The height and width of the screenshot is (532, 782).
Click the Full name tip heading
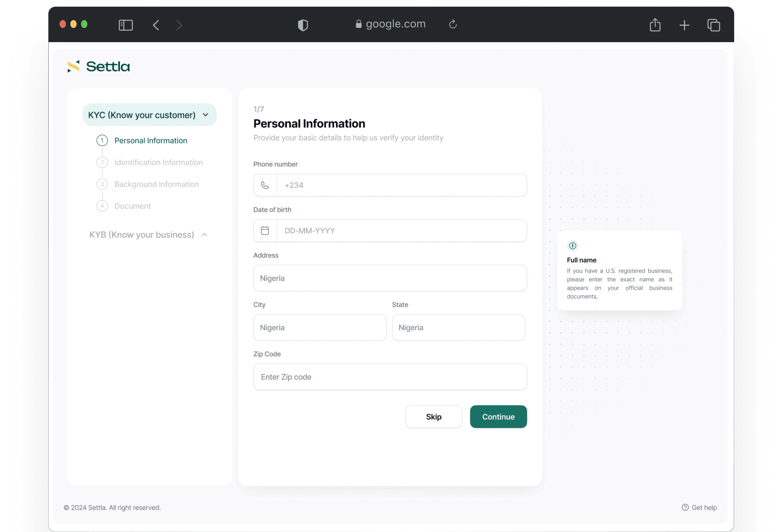point(582,260)
